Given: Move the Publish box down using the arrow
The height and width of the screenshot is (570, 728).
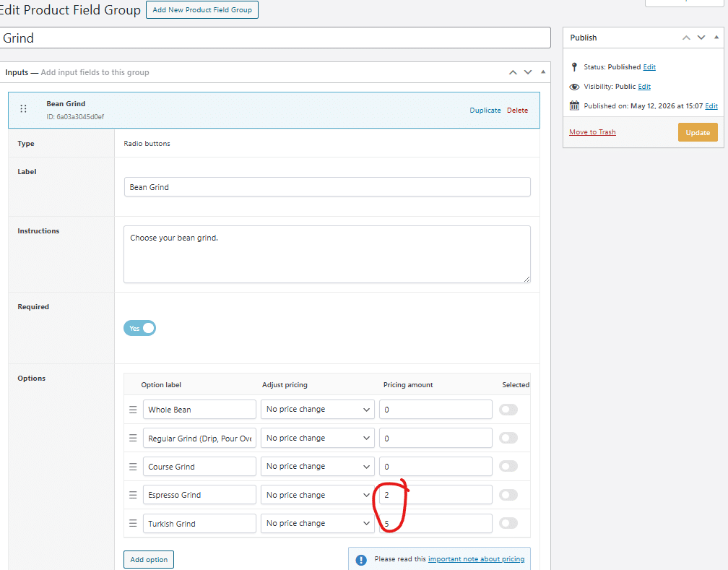Looking at the screenshot, I should pos(701,38).
